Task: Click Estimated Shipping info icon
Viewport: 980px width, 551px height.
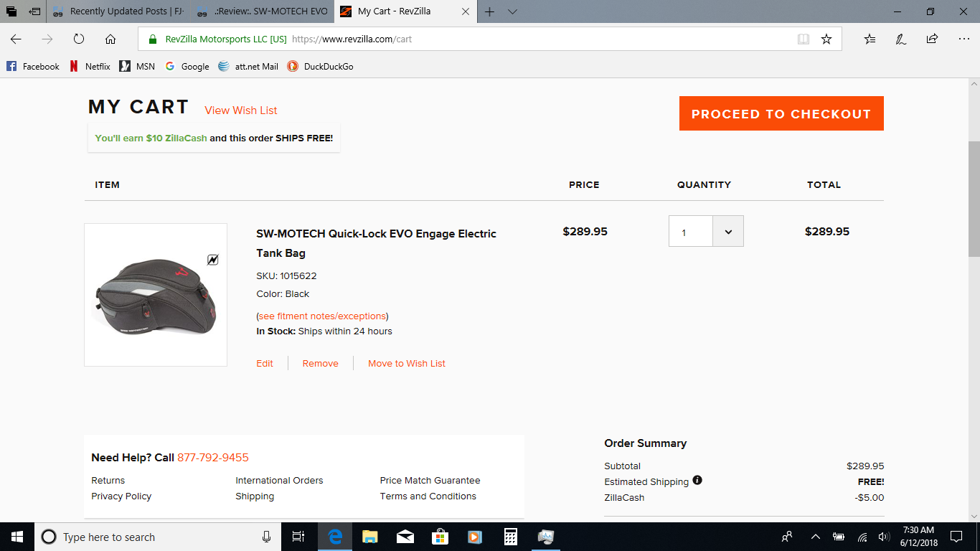Action: 697,481
